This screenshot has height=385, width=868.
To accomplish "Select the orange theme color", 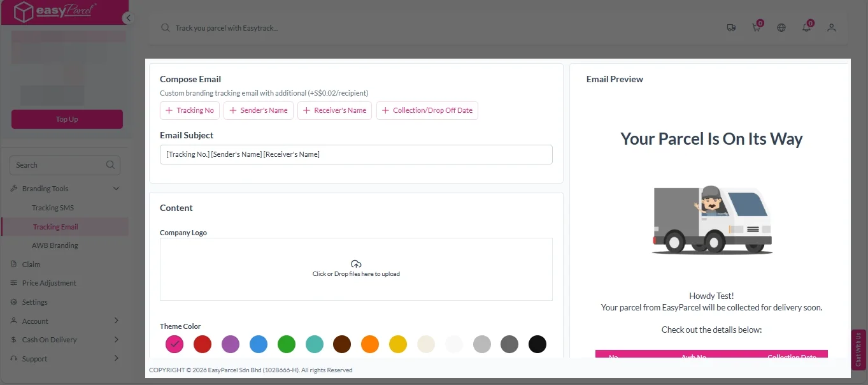I will click(370, 344).
